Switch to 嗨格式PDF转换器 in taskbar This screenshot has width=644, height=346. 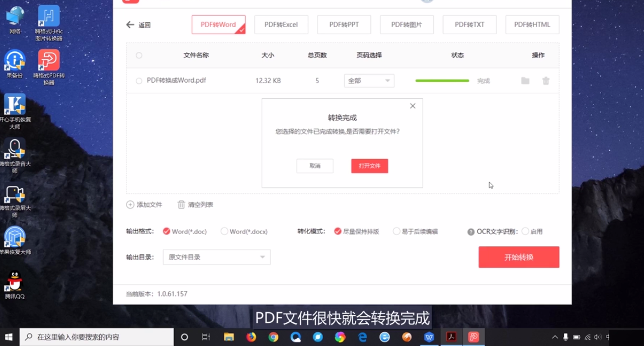click(473, 337)
